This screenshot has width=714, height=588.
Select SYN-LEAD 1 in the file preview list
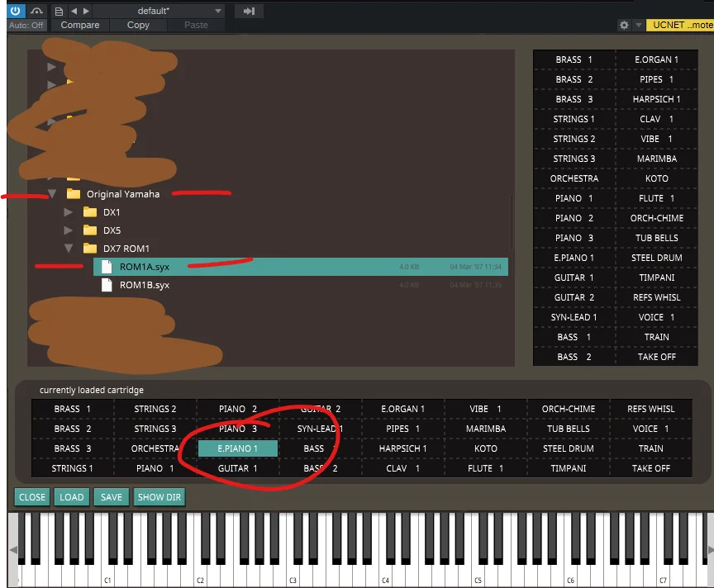[574, 317]
